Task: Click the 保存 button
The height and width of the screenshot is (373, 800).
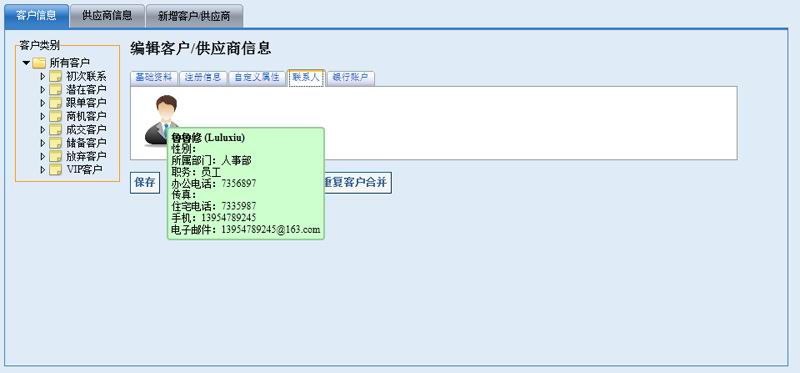Action: [145, 183]
